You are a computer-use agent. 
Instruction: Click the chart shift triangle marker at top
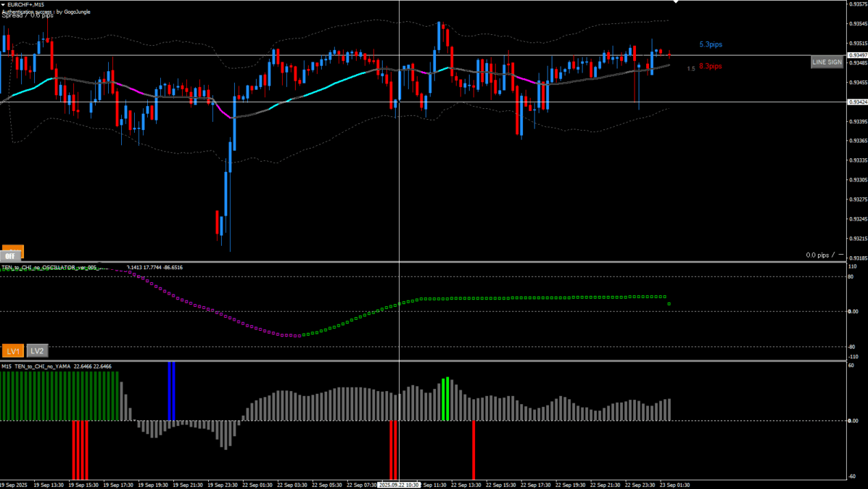[676, 3]
